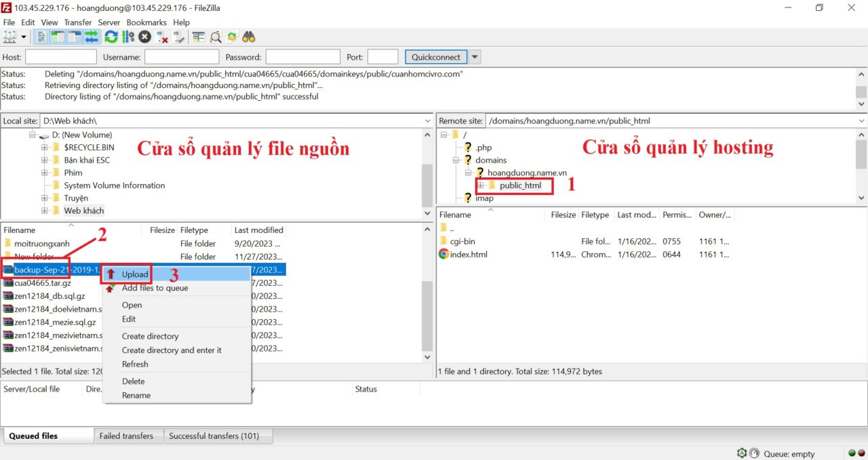The image size is (868, 460).
Task: Toggle the remote directory tree display
Action: point(75,37)
